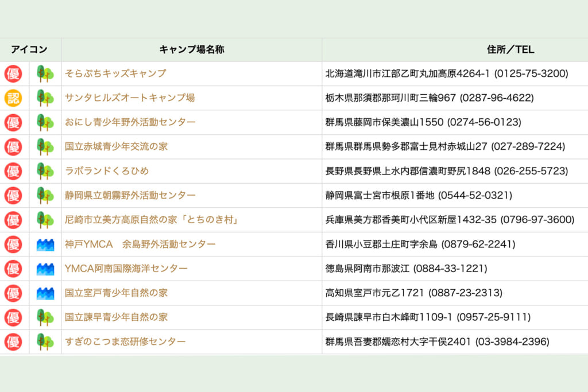Screen dimensions: 588x392
Task: Click the forest tree icon for そらぷちキッズキャンプ
Action: pyautogui.click(x=45, y=74)
